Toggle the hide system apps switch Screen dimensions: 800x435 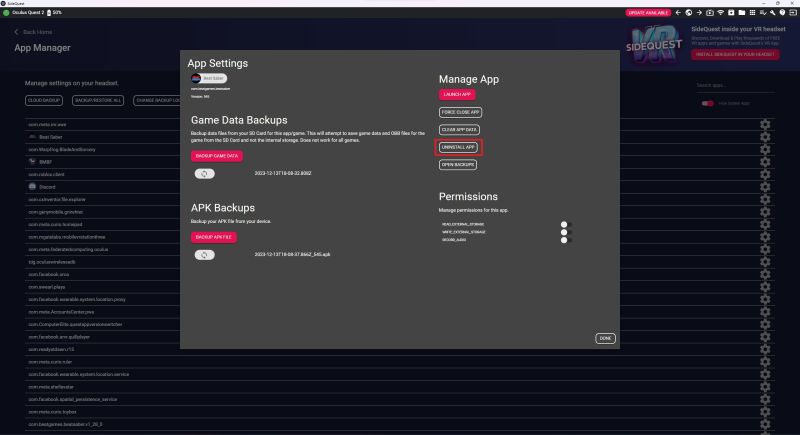coord(707,104)
